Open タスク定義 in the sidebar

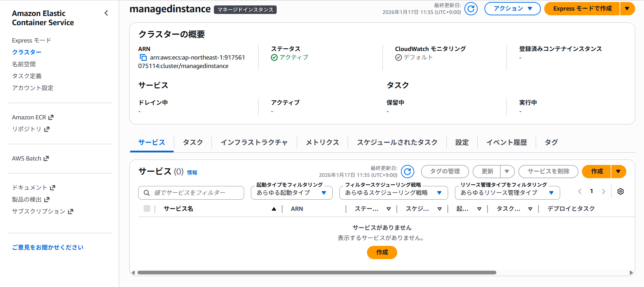(x=27, y=76)
